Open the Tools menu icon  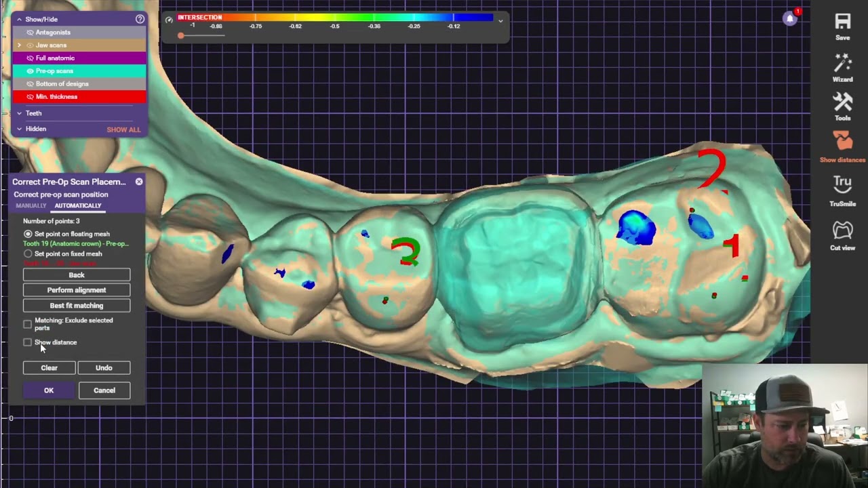click(x=842, y=102)
